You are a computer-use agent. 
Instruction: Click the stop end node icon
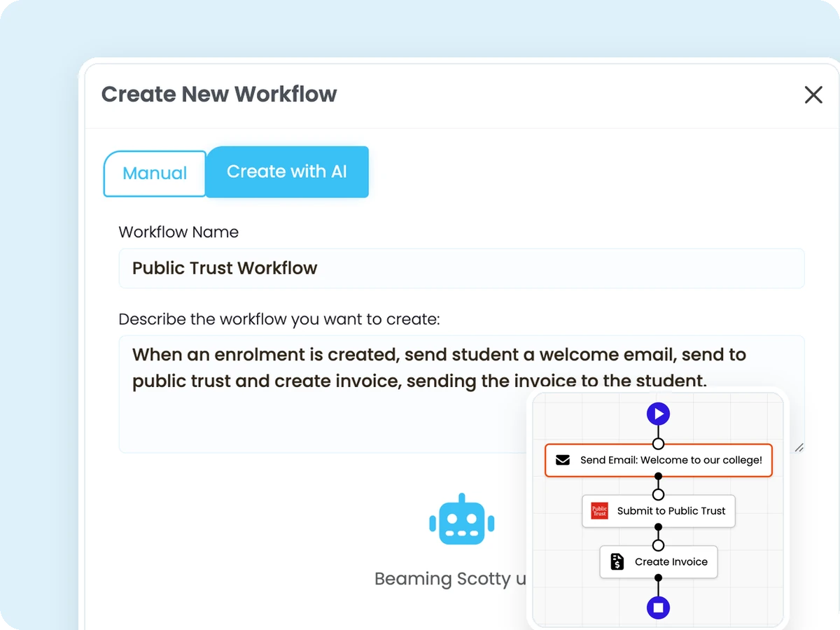pos(658,608)
